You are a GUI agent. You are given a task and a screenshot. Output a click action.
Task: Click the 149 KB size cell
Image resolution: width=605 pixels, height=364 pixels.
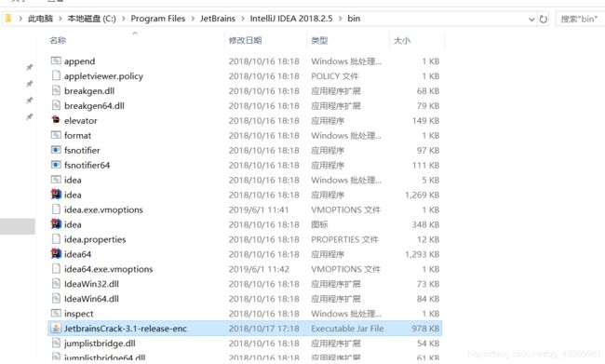click(425, 121)
